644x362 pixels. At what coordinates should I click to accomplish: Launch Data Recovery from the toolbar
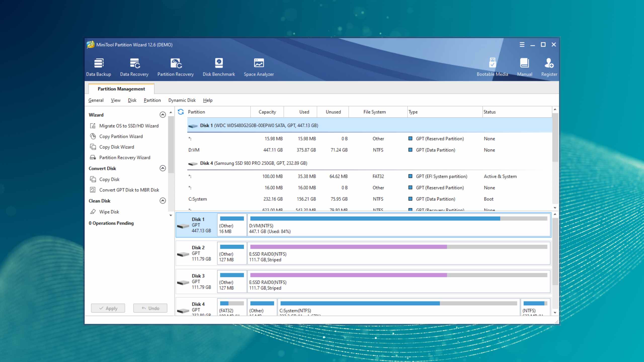(134, 67)
